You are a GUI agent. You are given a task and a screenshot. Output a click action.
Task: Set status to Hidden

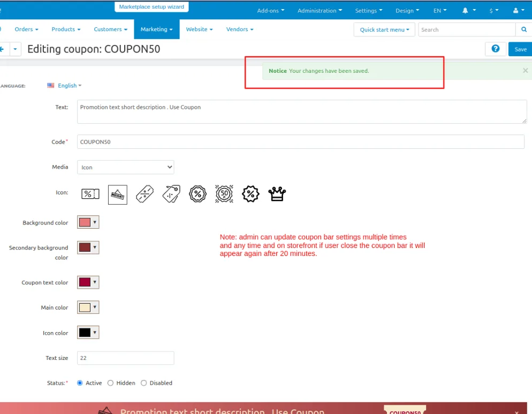110,383
